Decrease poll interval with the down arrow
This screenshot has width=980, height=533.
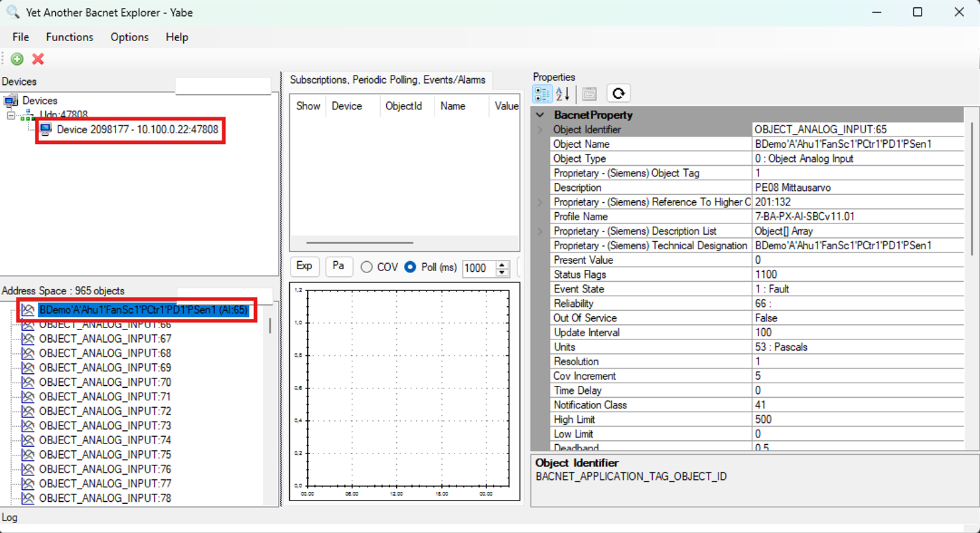point(502,272)
